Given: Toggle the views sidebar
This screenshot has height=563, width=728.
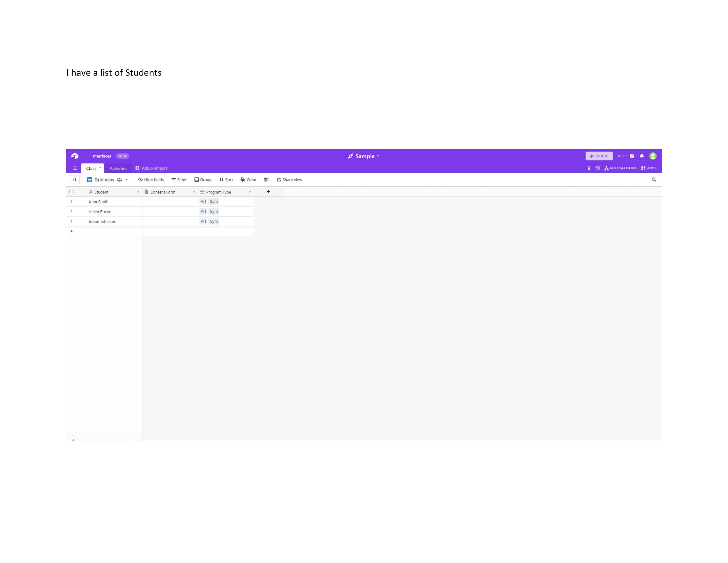Looking at the screenshot, I should pos(75,179).
